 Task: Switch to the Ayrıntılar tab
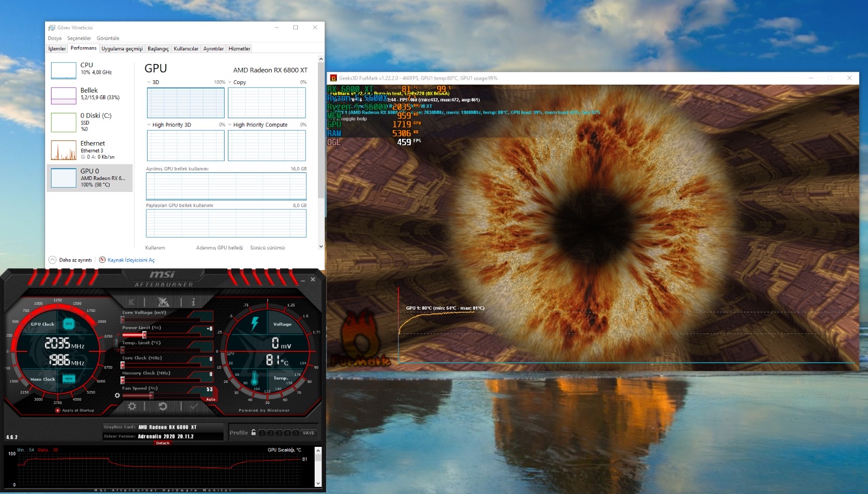pos(214,49)
